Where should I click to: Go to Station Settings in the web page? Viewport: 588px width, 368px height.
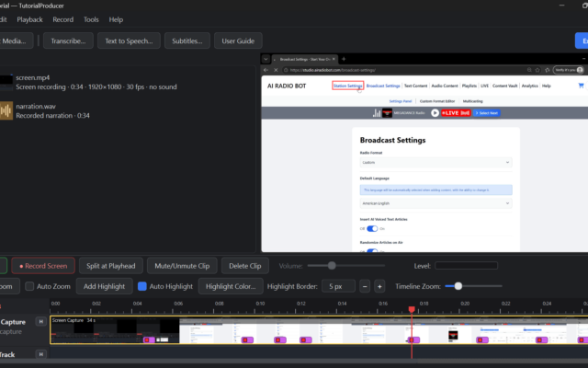coord(347,86)
